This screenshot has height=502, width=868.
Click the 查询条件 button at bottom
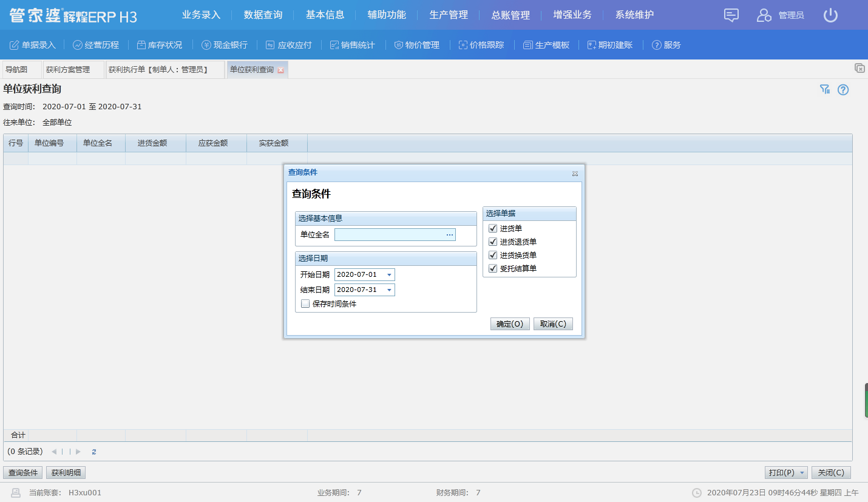click(x=23, y=473)
